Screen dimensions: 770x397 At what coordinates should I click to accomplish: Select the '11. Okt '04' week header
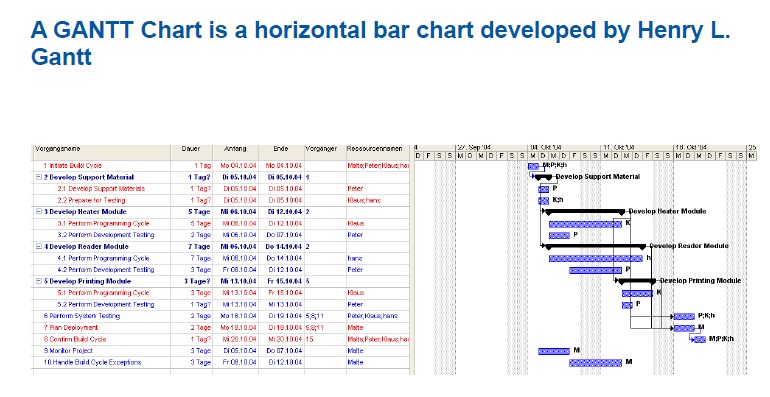point(637,148)
